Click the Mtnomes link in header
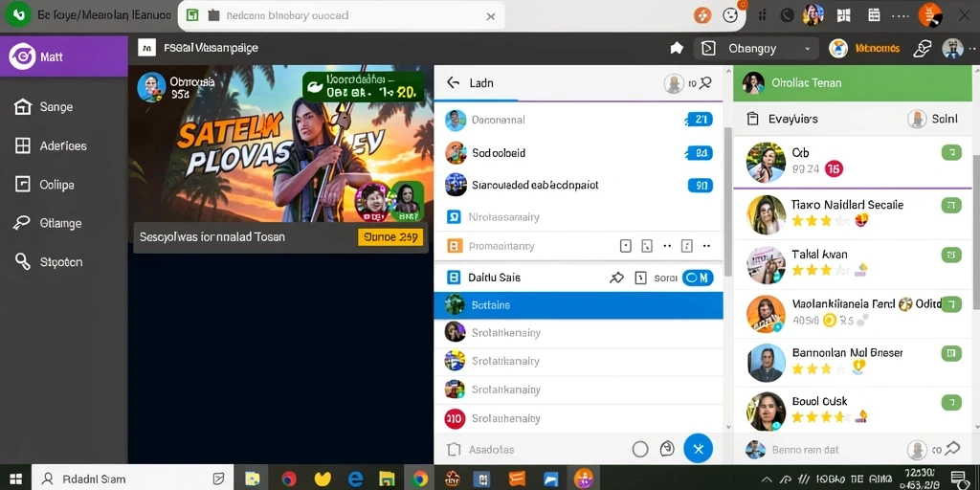This screenshot has height=490, width=980. [x=878, y=48]
